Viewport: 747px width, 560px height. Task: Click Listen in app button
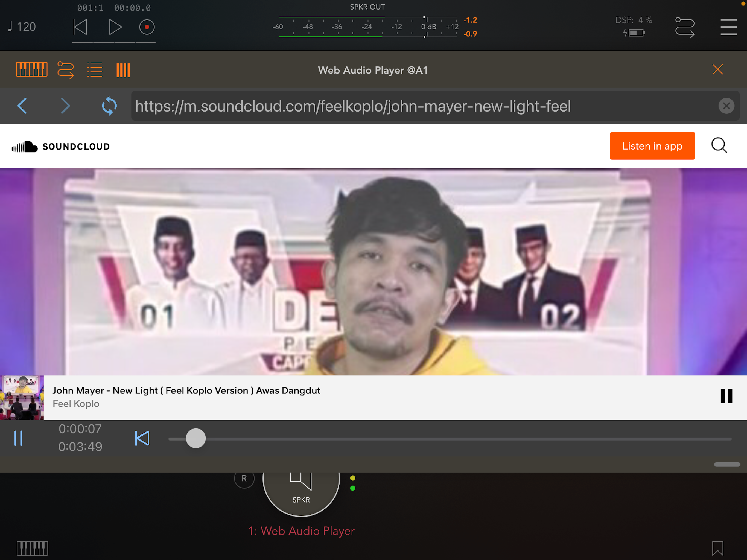(652, 146)
